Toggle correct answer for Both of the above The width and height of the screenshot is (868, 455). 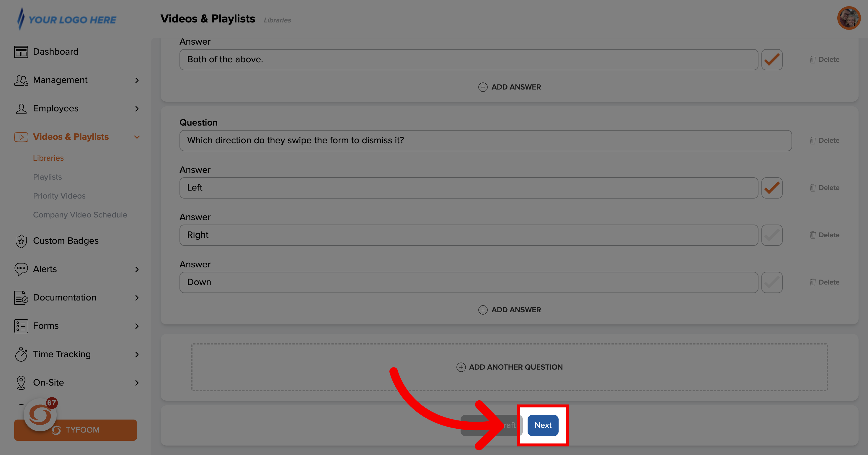(x=771, y=60)
